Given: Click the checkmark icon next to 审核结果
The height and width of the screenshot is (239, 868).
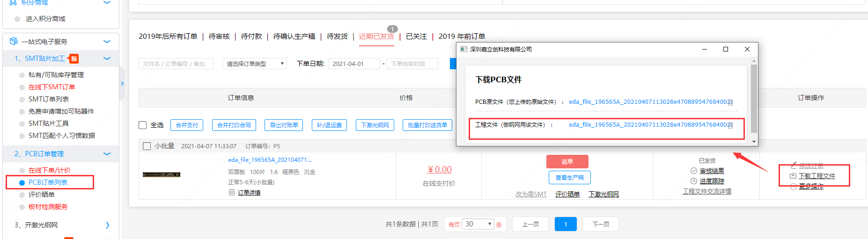Looking at the screenshot, I should pos(694,171).
